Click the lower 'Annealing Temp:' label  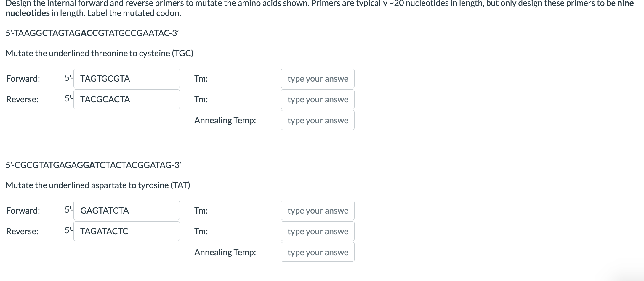coord(225,252)
